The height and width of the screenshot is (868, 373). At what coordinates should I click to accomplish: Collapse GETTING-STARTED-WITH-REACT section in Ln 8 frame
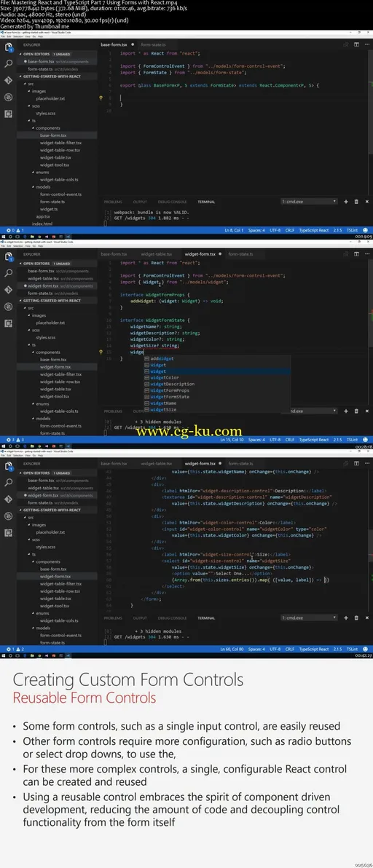(20, 76)
